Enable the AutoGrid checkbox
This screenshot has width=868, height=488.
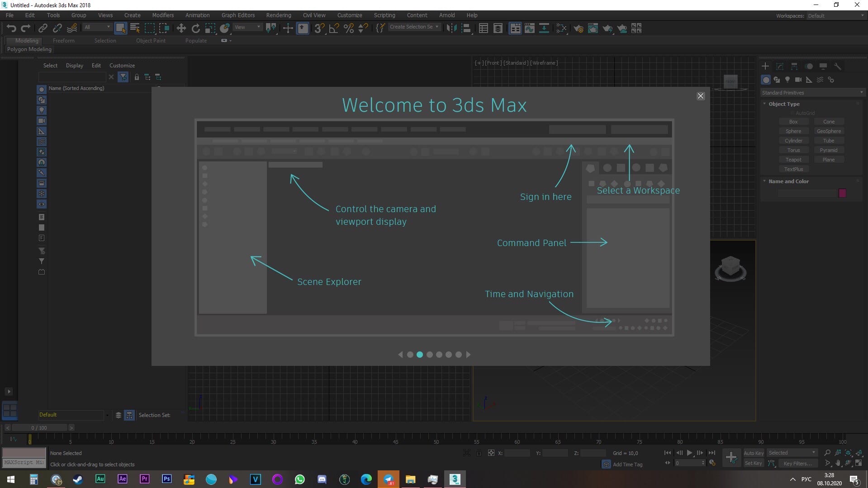point(792,113)
